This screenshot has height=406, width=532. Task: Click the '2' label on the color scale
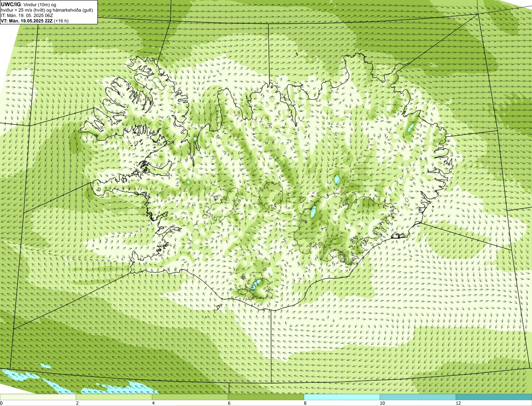point(77,403)
